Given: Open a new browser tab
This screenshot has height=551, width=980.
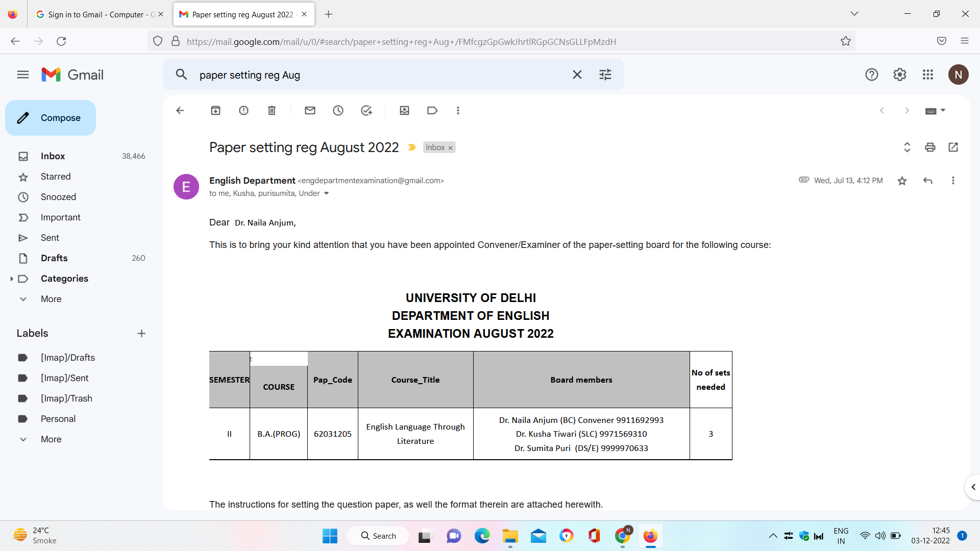Looking at the screenshot, I should tap(329, 14).
